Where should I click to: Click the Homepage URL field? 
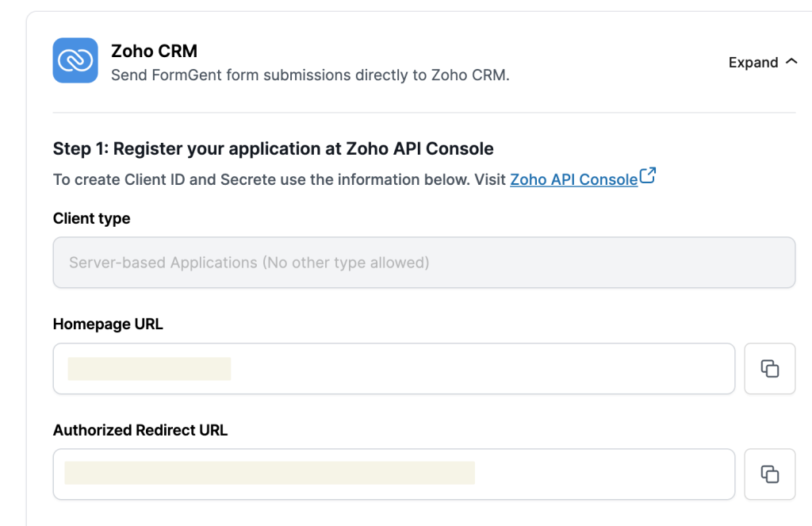(x=394, y=368)
